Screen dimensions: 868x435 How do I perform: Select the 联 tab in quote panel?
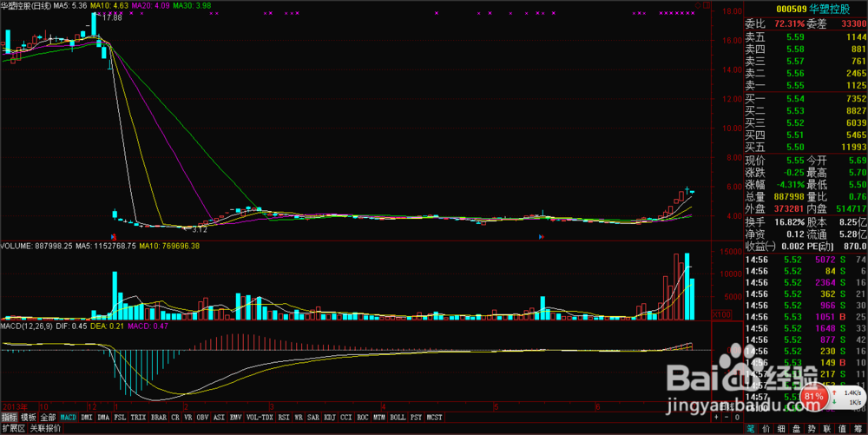tap(827, 428)
